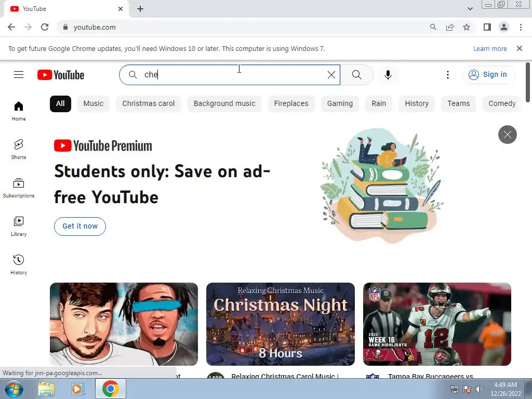Image resolution: width=532 pixels, height=399 pixels.
Task: Dismiss the YouTube Premium banner
Action: point(507,135)
